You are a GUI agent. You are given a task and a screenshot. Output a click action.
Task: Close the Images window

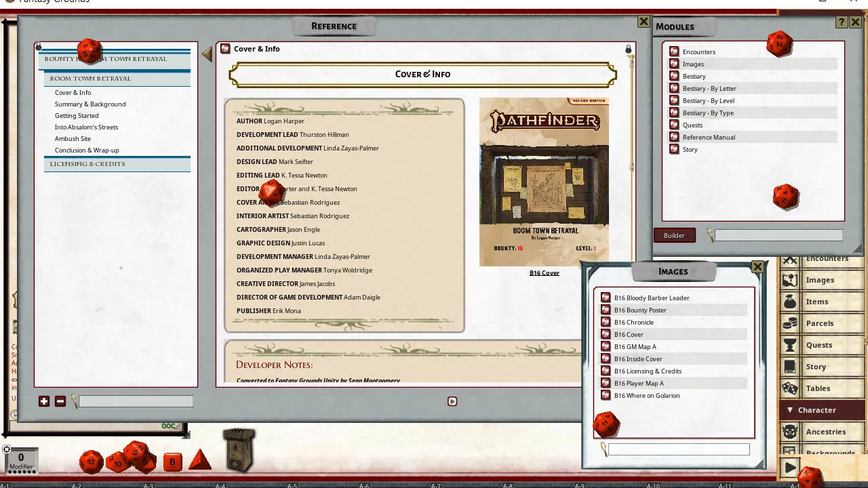758,267
